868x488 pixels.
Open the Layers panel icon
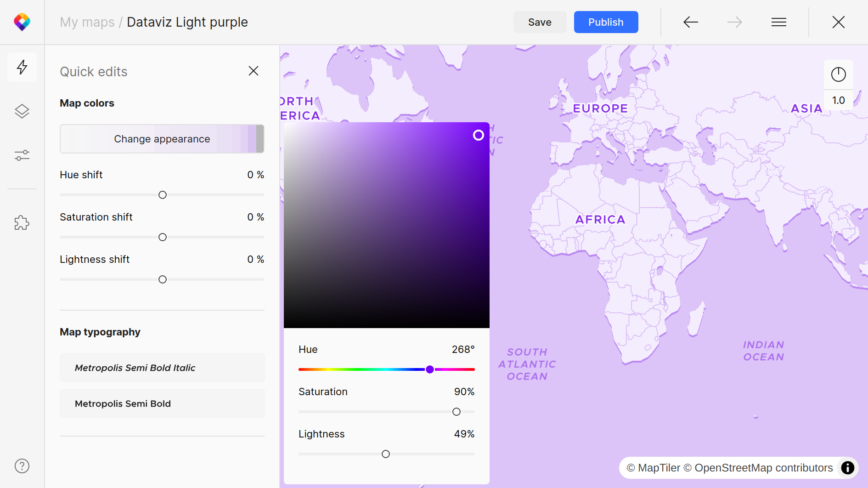(22, 111)
